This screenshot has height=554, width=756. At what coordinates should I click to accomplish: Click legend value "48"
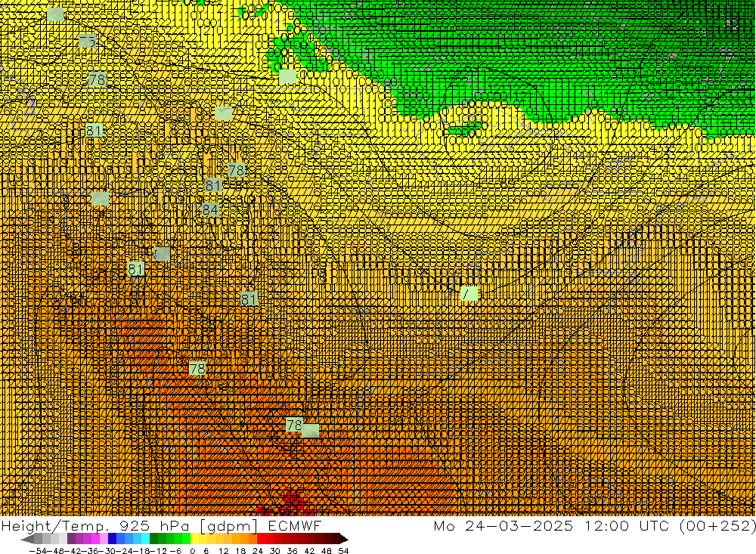pyautogui.click(x=327, y=551)
